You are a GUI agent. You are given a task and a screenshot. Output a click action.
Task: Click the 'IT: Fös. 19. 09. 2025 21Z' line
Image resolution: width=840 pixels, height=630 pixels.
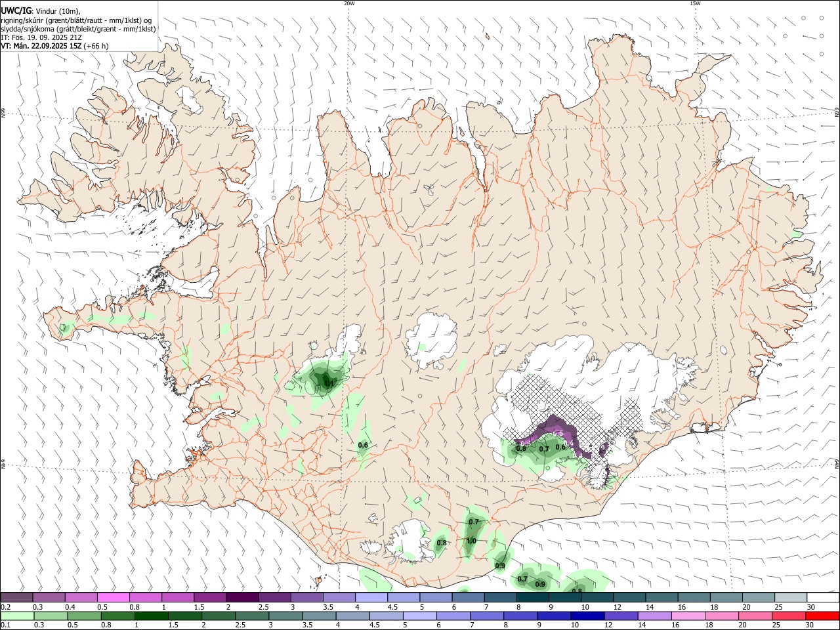pyautogui.click(x=41, y=37)
